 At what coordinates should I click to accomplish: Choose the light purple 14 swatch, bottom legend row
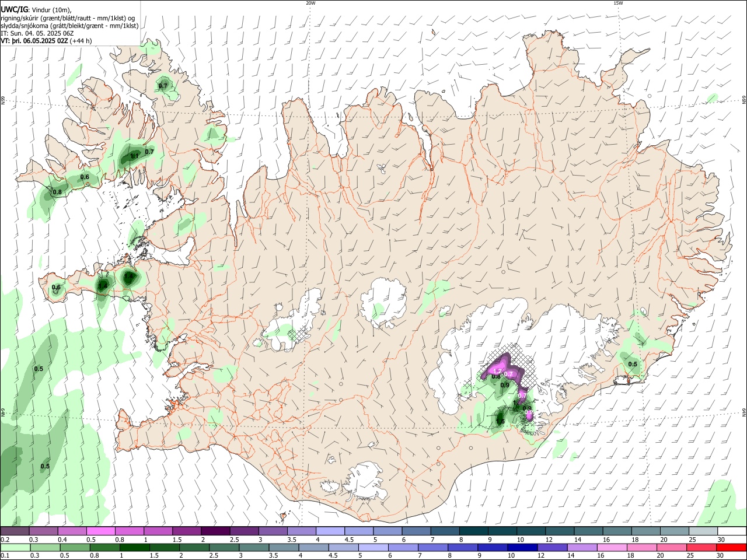(582, 548)
